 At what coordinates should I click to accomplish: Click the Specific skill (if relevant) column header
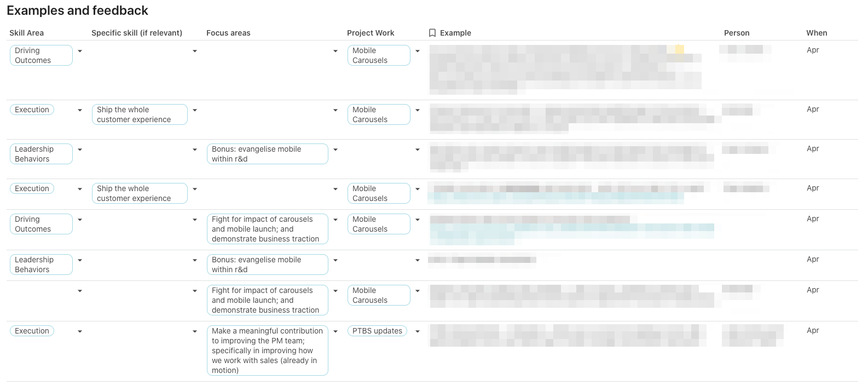tap(137, 33)
